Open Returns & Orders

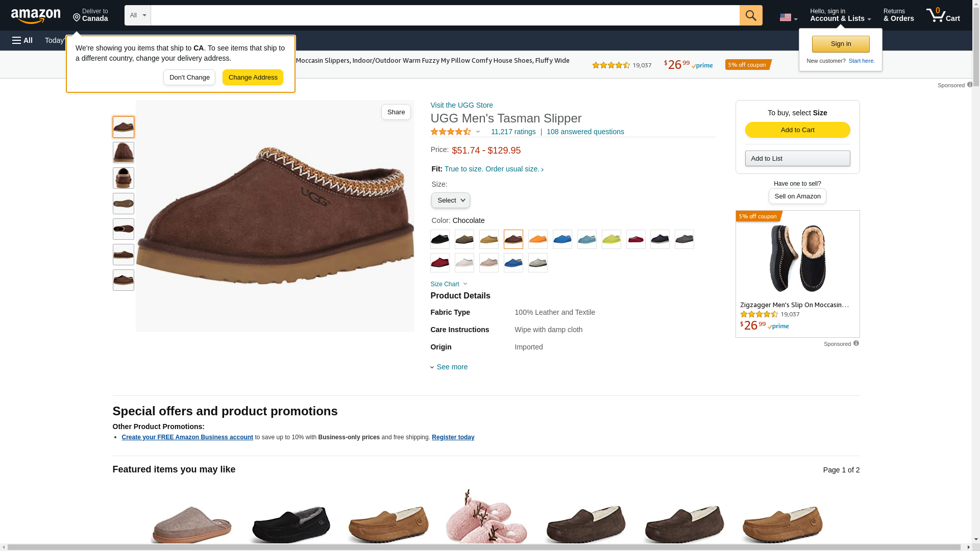pyautogui.click(x=898, y=15)
